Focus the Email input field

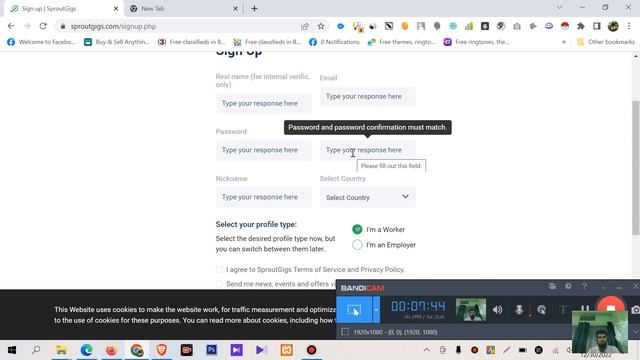[x=368, y=96]
